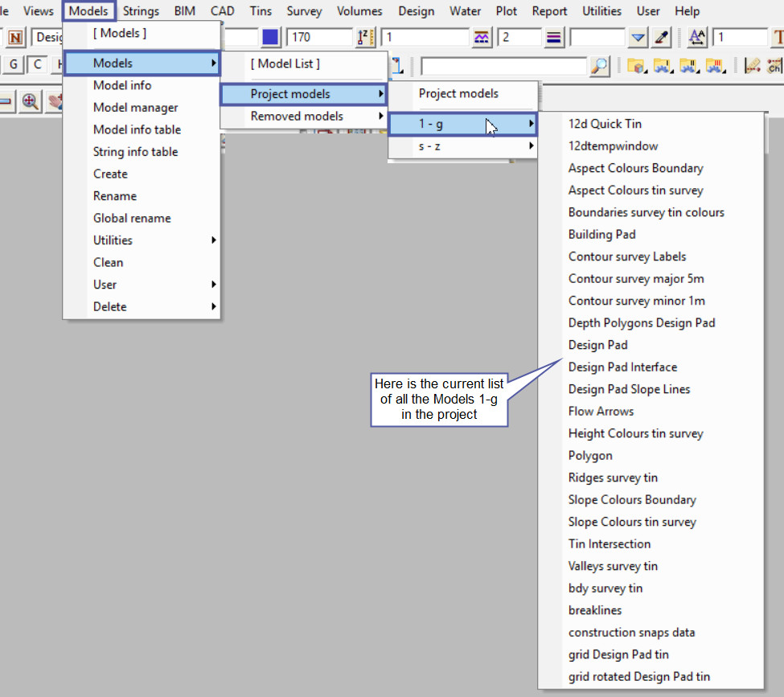Click the zoom-in magnifier view icon
The height and width of the screenshot is (697, 784).
[31, 102]
